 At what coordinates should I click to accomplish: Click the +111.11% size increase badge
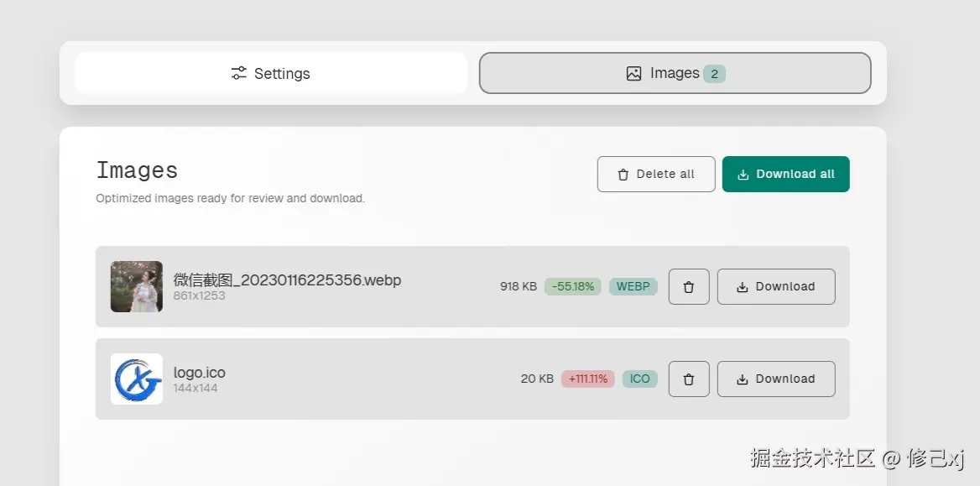coord(588,379)
